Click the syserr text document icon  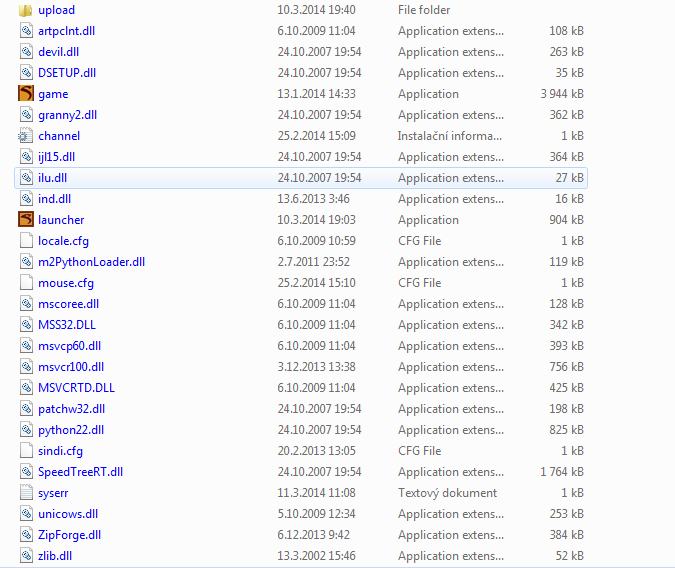click(x=27, y=493)
